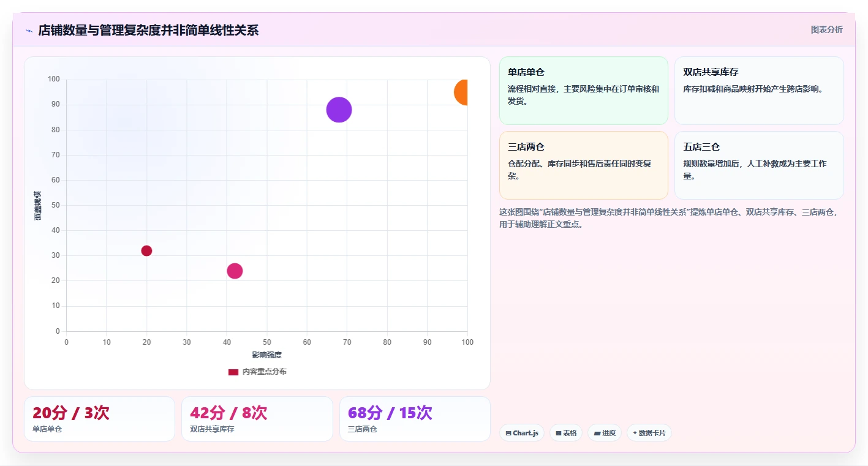Image resolution: width=868 pixels, height=466 pixels.
Task: Click the 42分 / 8次 stat card
Action: (x=257, y=419)
